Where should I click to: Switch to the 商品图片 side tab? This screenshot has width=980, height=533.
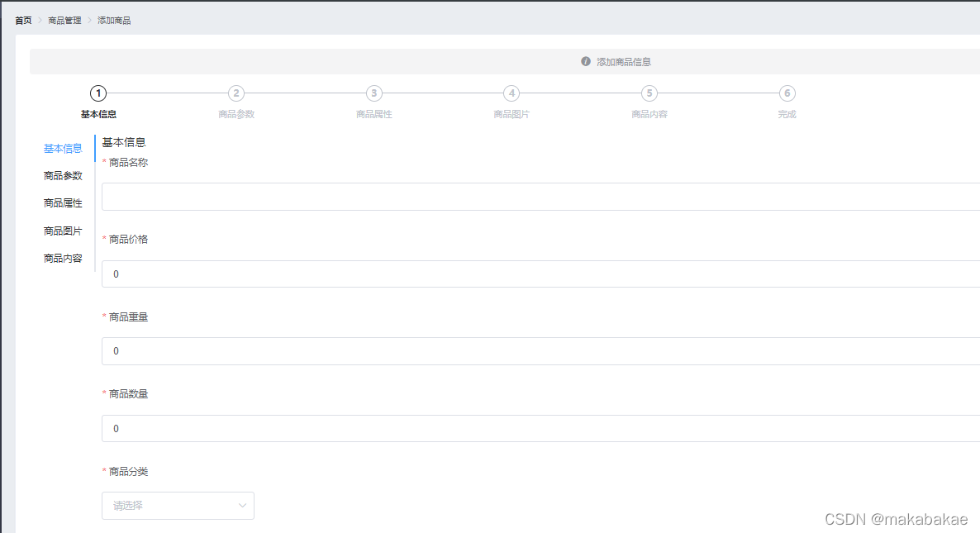click(x=63, y=231)
